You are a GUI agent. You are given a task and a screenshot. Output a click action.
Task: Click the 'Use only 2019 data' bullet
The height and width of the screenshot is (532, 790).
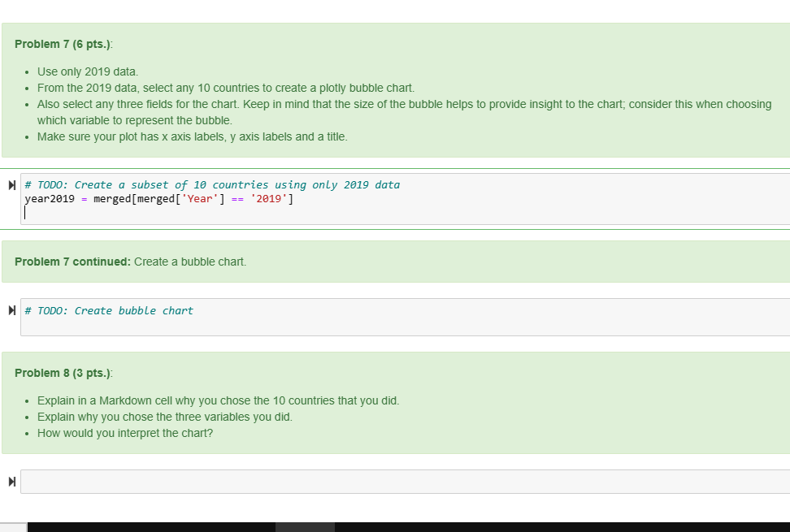click(x=87, y=71)
